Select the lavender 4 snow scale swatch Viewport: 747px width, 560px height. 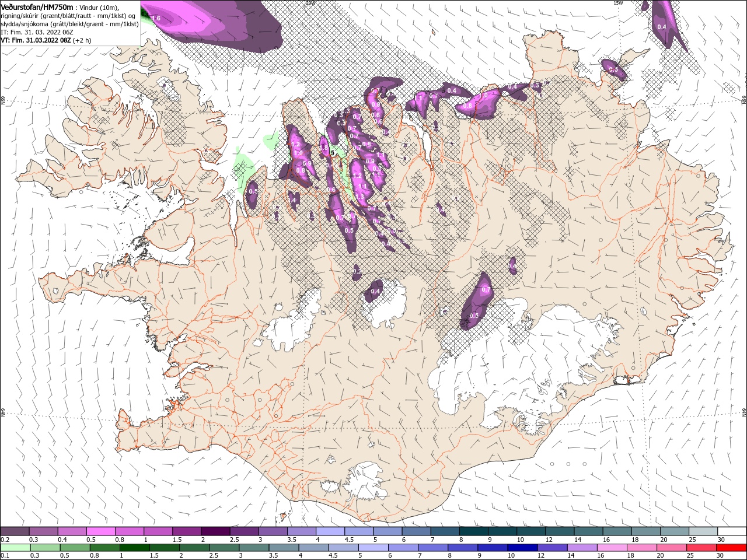point(331,531)
